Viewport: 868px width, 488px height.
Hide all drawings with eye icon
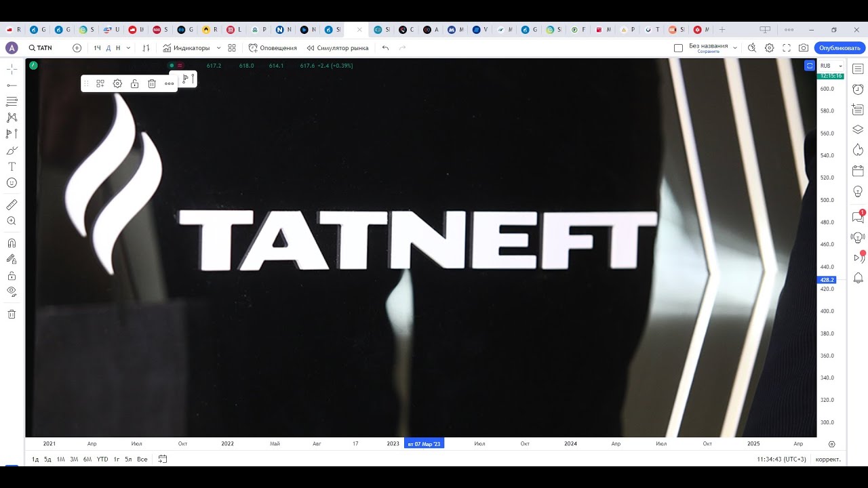[x=12, y=292]
